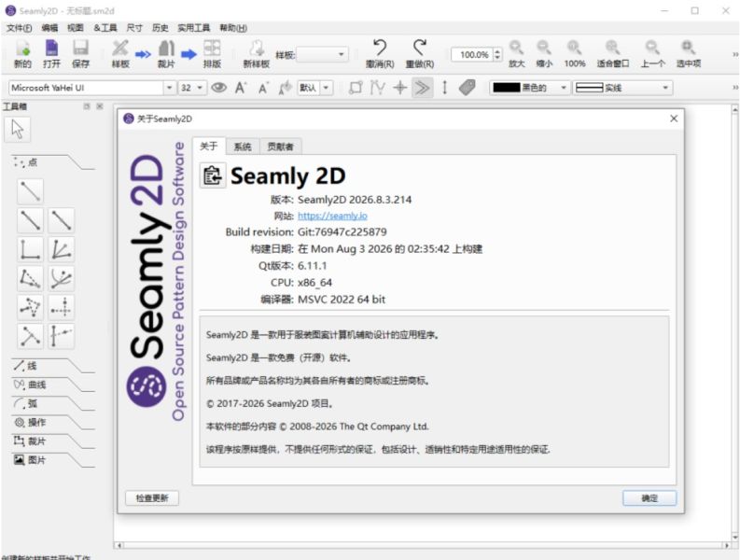Screen dimensions: 740x560
Task: Click the copy-to-clipboard icon beside Seamly 2D
Action: 213,175
